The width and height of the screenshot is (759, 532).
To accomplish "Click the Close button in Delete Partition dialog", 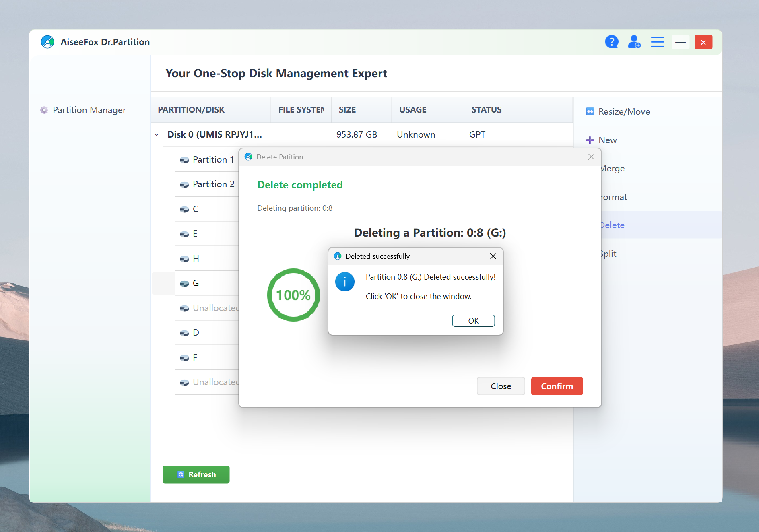I will pos(501,386).
